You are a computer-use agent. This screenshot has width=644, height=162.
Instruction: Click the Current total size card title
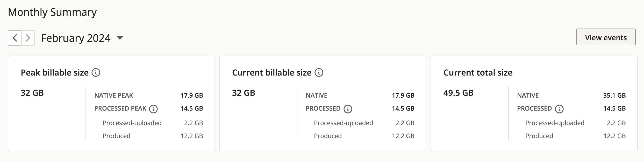point(478,72)
